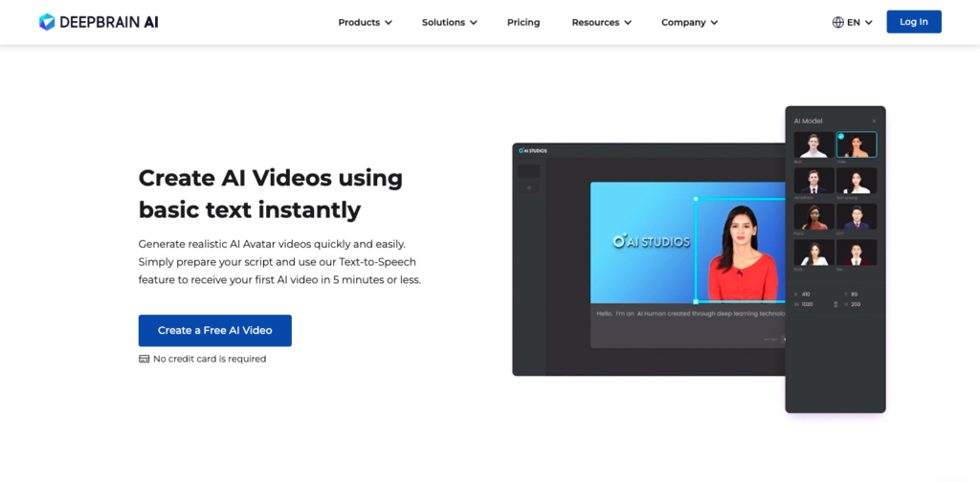Click the bottom-left selection handle on avatar frame
The height and width of the screenshot is (482, 980).
[696, 302]
